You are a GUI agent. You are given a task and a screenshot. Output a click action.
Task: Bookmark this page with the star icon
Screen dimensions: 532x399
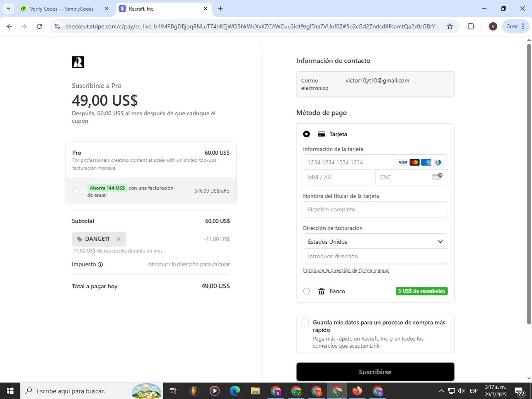(450, 26)
